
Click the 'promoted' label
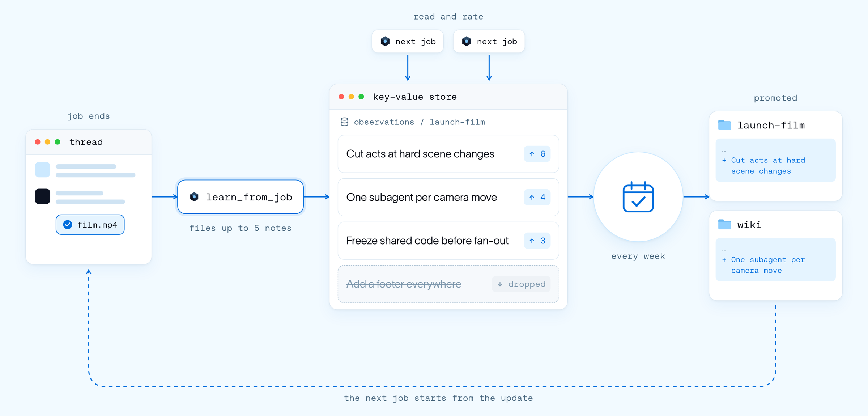(775, 98)
